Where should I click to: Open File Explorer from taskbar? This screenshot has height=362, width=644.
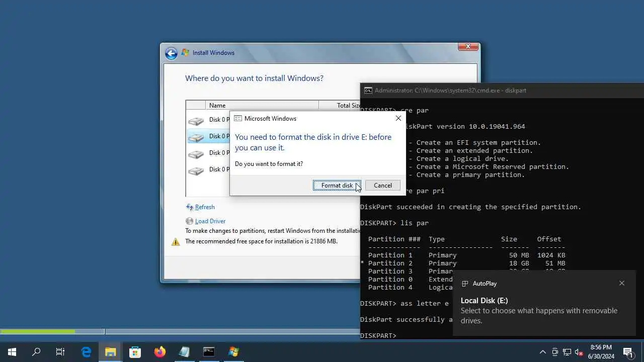coord(111,352)
